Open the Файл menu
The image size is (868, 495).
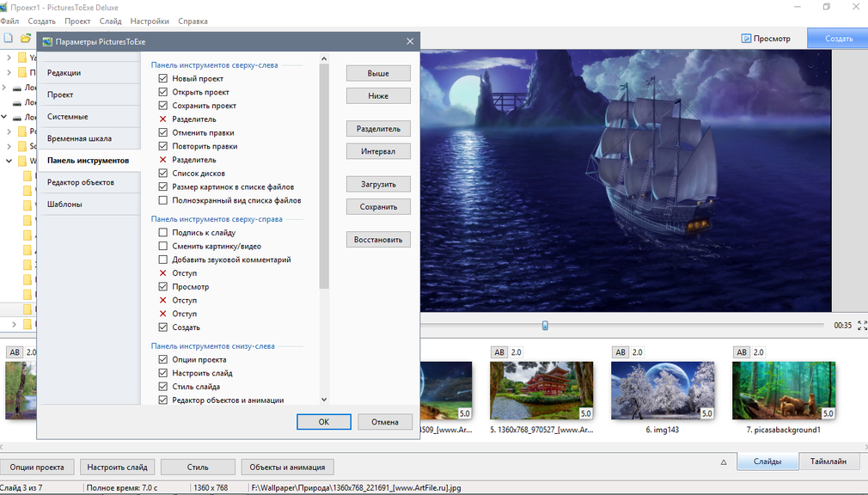tap(9, 21)
